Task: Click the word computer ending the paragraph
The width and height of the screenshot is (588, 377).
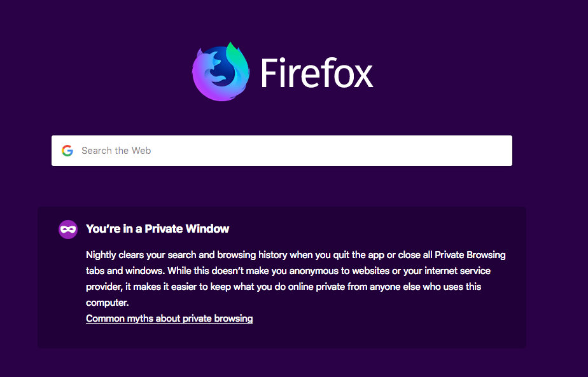Action: (x=107, y=303)
